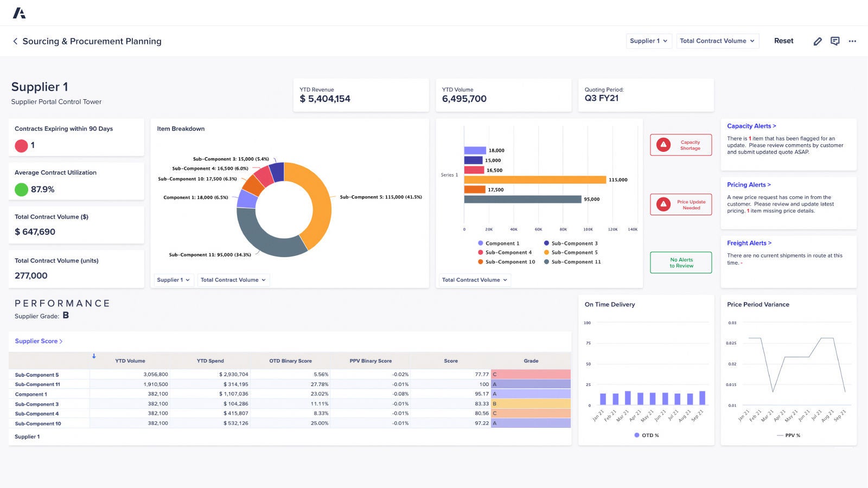The image size is (868, 488).
Task: Click the Capacity Shortage alert icon
Action: [662, 144]
